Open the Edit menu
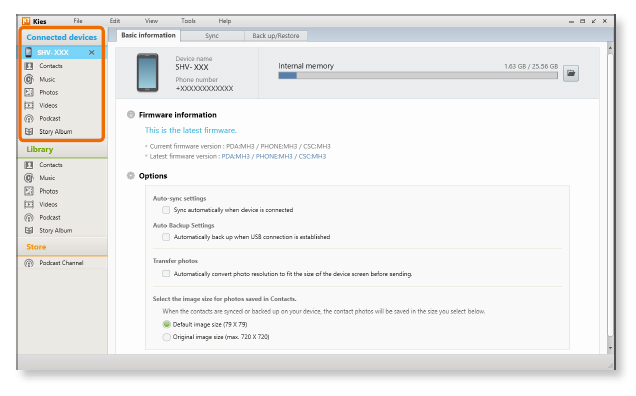The image size is (636, 396). point(115,21)
